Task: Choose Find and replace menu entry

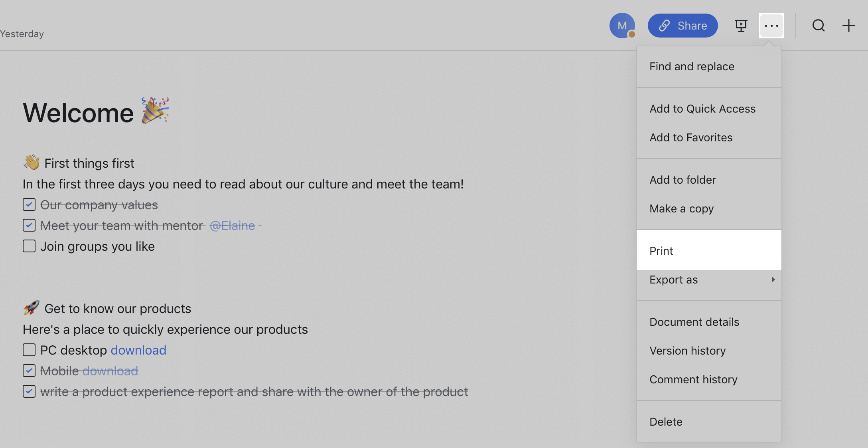Action: 692,66
